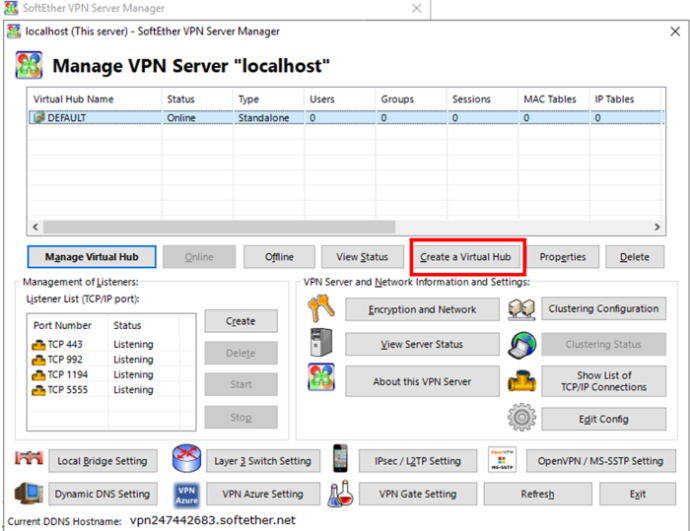Open Manage Virtual Hub
Screen dimensions: 690x531
[91, 257]
